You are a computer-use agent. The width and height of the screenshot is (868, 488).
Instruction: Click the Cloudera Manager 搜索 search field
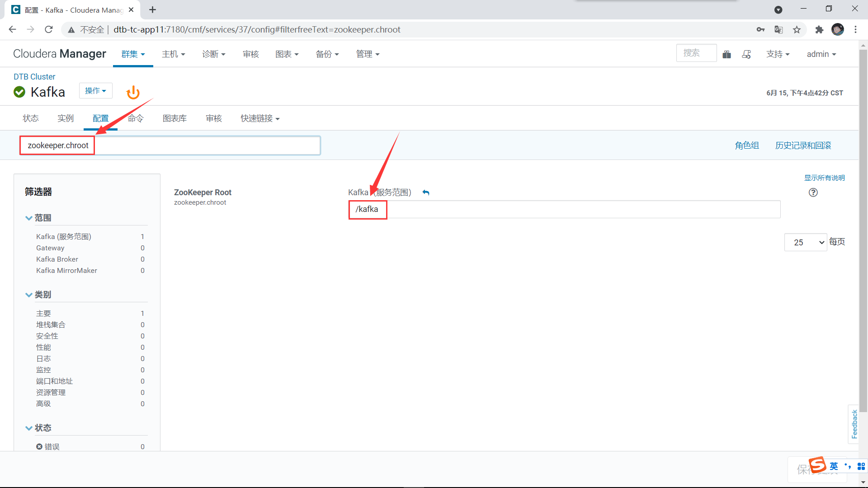[696, 53]
